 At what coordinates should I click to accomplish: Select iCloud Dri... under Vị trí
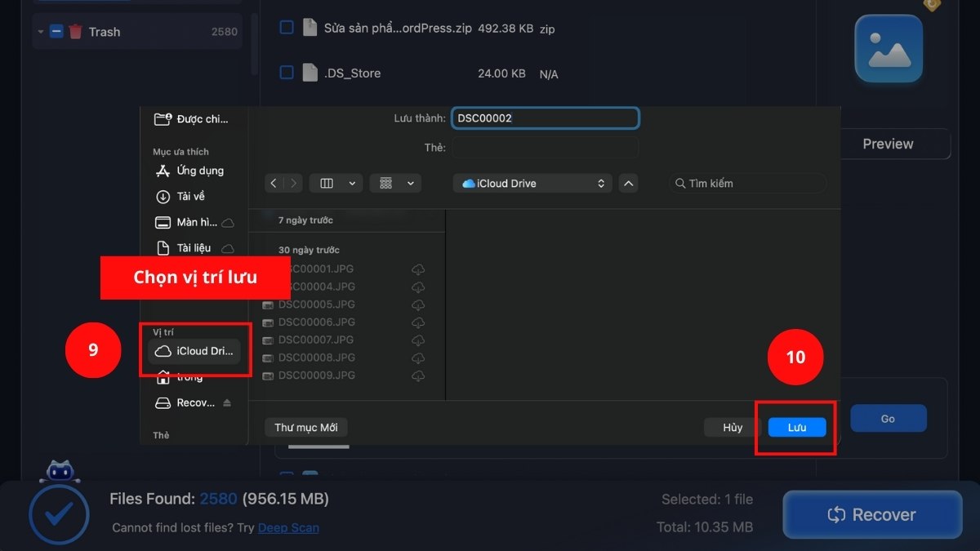pyautogui.click(x=194, y=351)
